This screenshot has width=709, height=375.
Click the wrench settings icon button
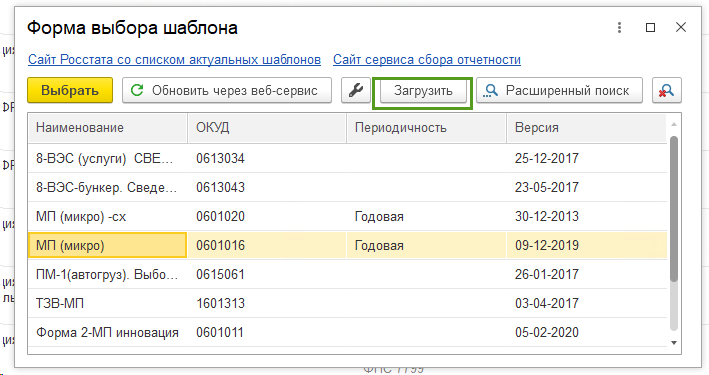pos(356,90)
